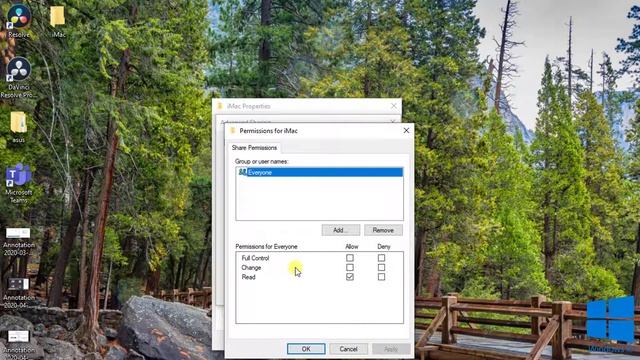Close the Permissions for iMac dialog

click(406, 131)
